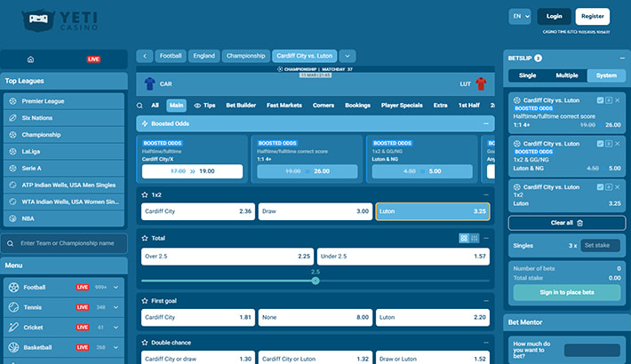Image resolution: width=631 pixels, height=364 pixels.
Task: Expand the Cricket menu chevron
Action: point(116,328)
